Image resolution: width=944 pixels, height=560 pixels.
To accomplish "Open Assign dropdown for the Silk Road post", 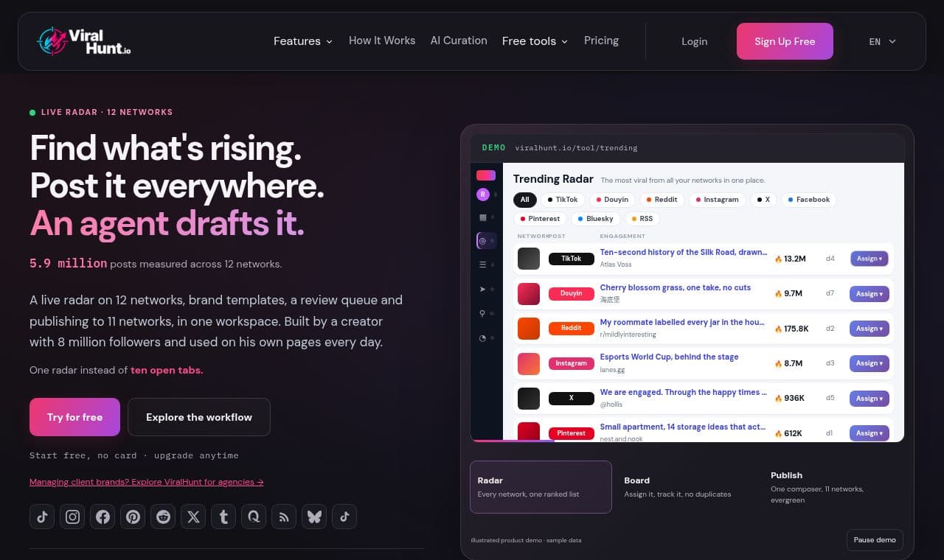I will click(x=870, y=259).
